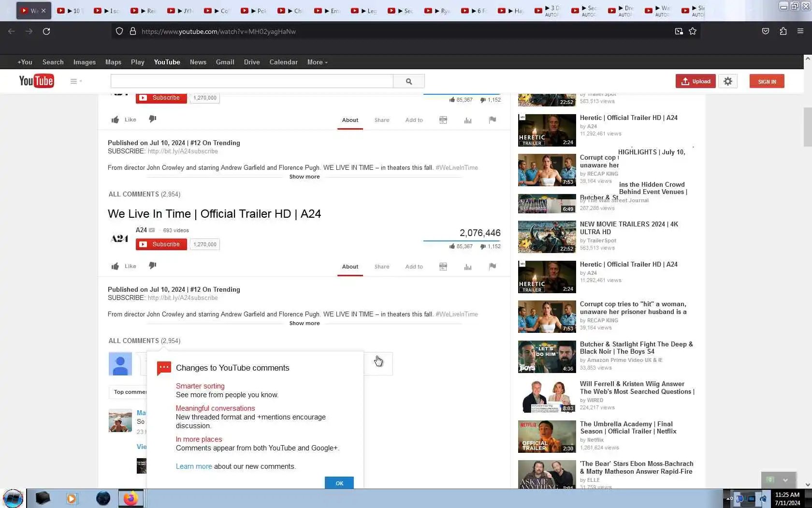
Task: Subscribe to A24 next to the channel logo
Action: pos(161,244)
